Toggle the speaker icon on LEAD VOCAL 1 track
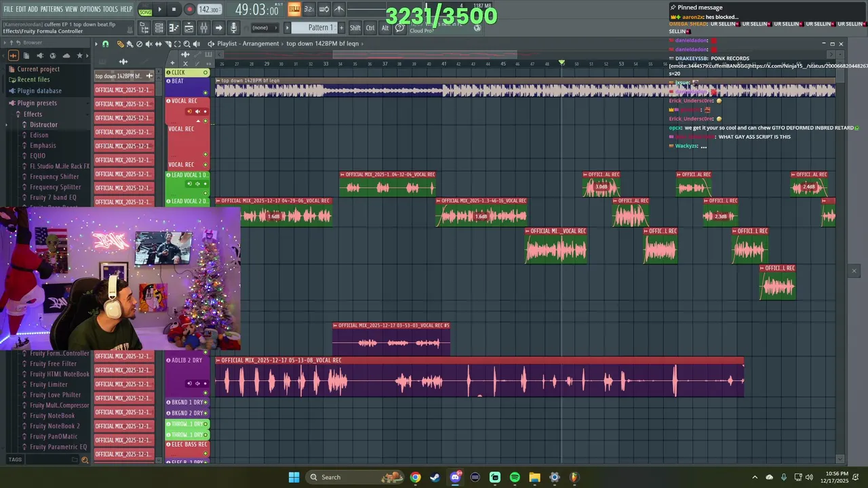The width and height of the screenshot is (868, 488). coord(198,184)
